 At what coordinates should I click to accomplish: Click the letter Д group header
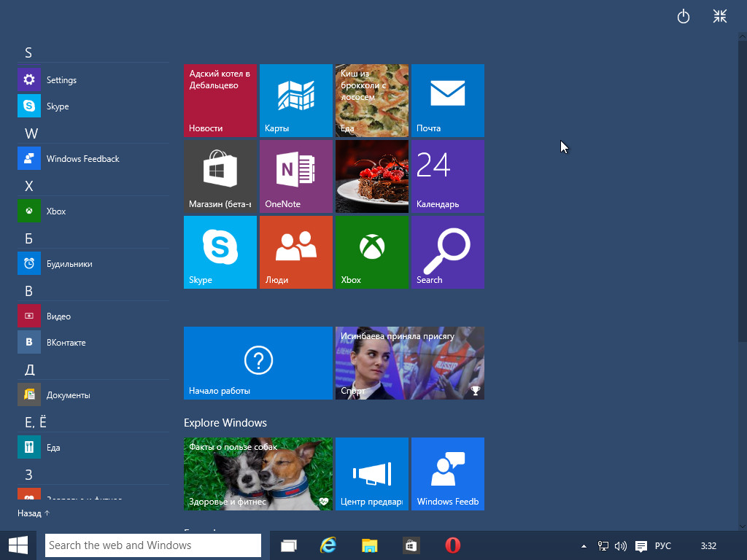(x=29, y=370)
